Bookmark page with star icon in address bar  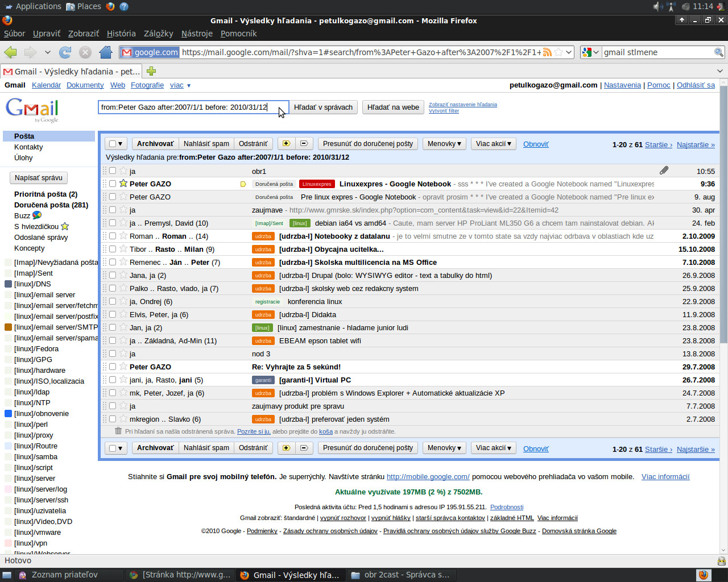click(559, 52)
